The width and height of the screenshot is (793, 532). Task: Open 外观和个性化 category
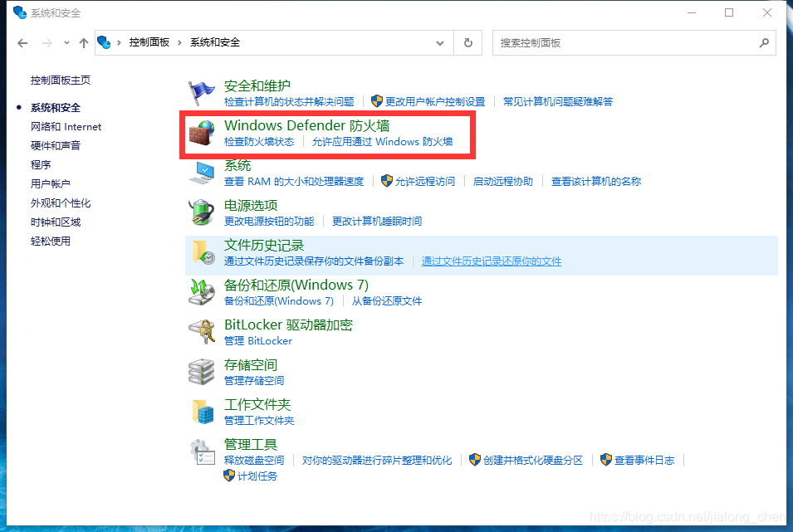point(60,203)
